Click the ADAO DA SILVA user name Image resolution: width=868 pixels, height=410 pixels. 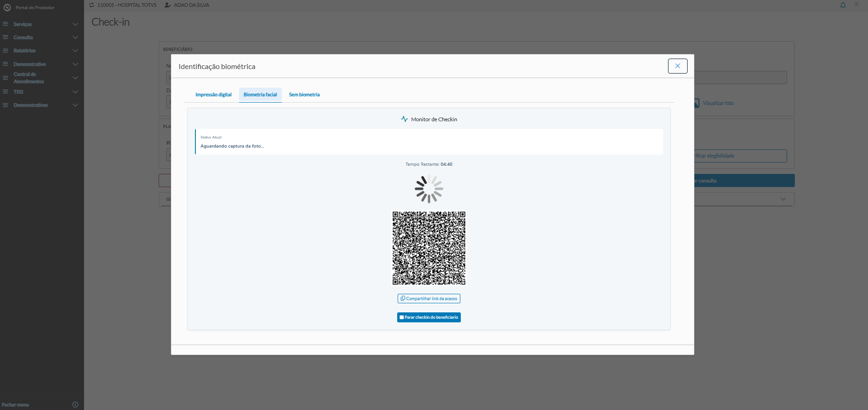point(191,5)
